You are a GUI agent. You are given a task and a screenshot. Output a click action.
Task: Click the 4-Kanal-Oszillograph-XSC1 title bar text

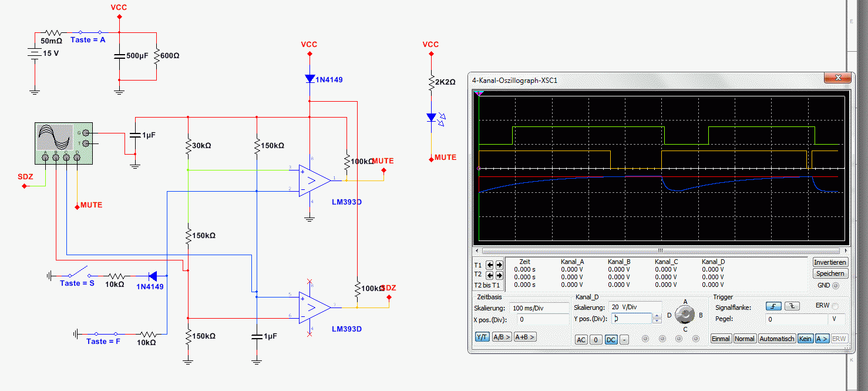pyautogui.click(x=514, y=80)
